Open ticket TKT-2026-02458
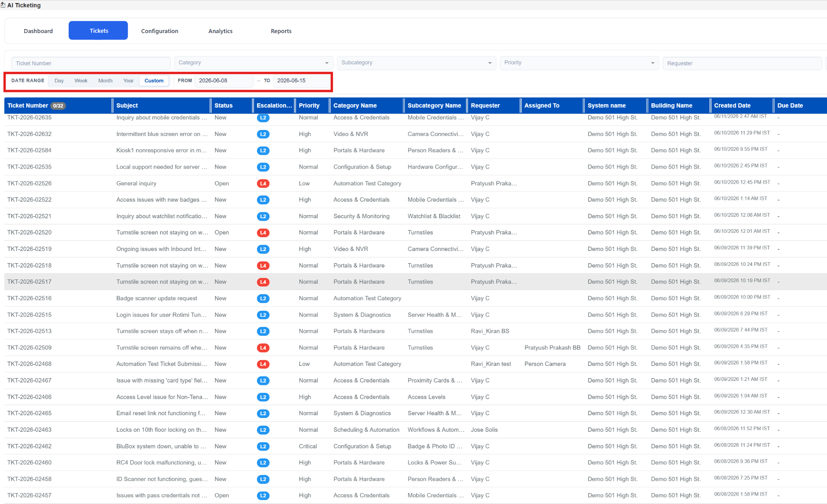This screenshot has height=504, width=827. click(29, 479)
